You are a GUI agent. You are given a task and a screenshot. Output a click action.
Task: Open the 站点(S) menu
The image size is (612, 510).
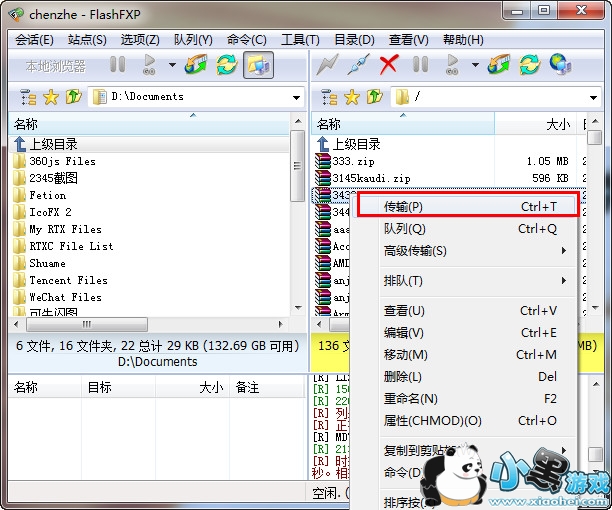click(87, 40)
